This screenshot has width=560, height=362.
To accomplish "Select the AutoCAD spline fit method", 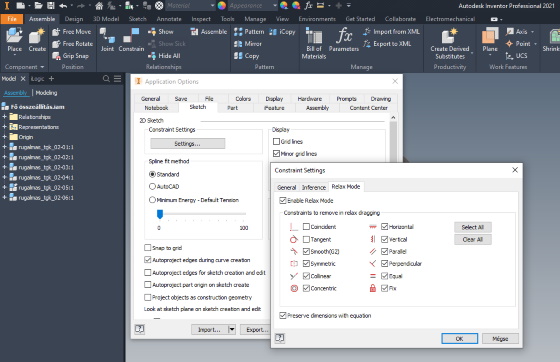I will [152, 186].
